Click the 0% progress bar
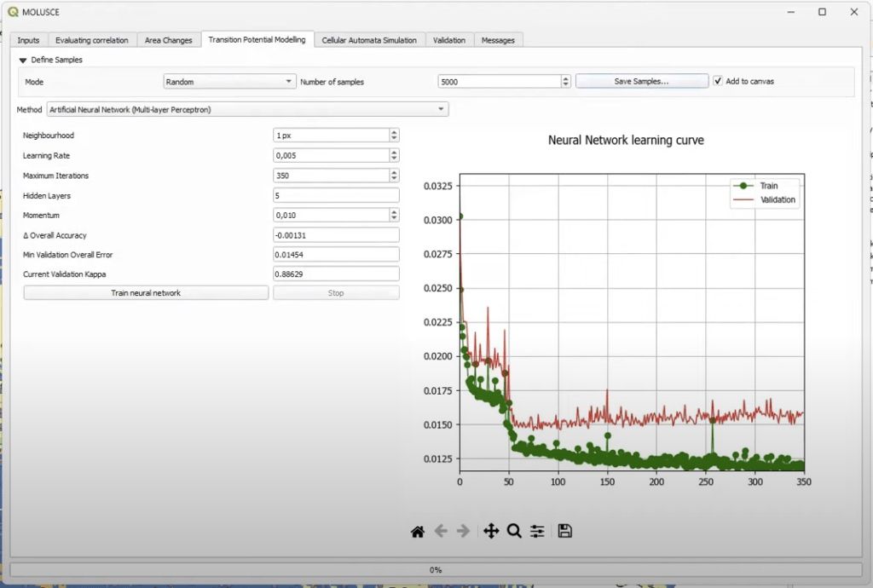 436,569
